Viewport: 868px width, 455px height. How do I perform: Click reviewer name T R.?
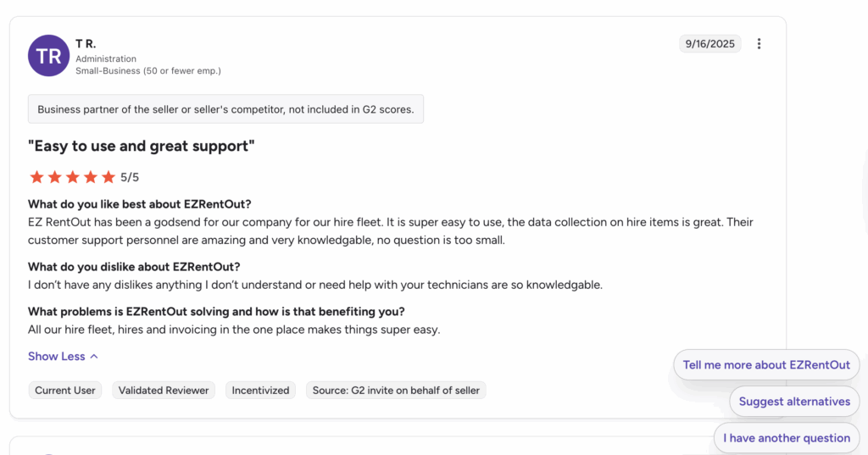tap(86, 43)
